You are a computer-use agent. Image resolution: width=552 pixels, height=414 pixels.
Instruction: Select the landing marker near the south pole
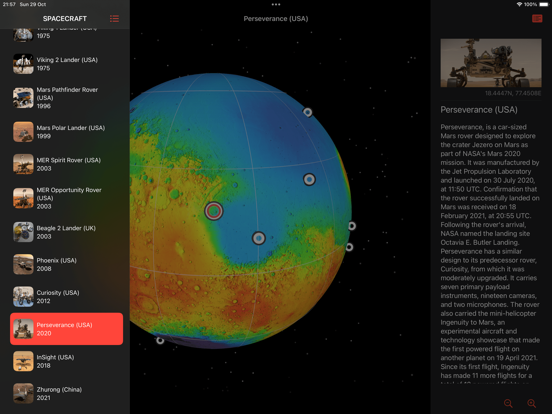coord(160,340)
